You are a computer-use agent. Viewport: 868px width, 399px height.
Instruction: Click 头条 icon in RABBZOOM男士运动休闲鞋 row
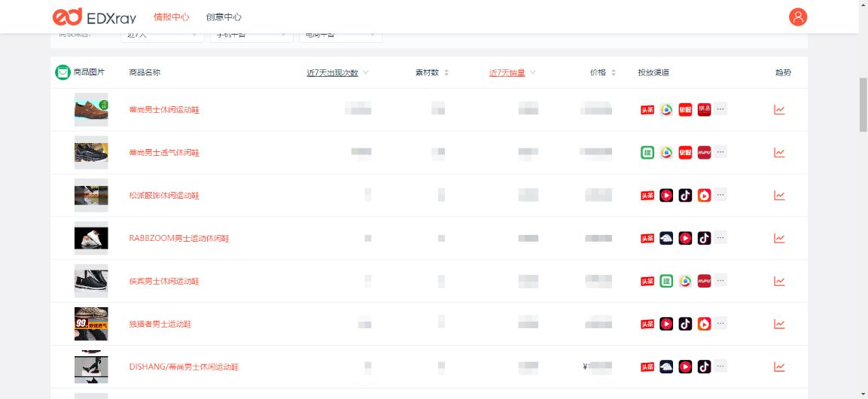(x=647, y=238)
